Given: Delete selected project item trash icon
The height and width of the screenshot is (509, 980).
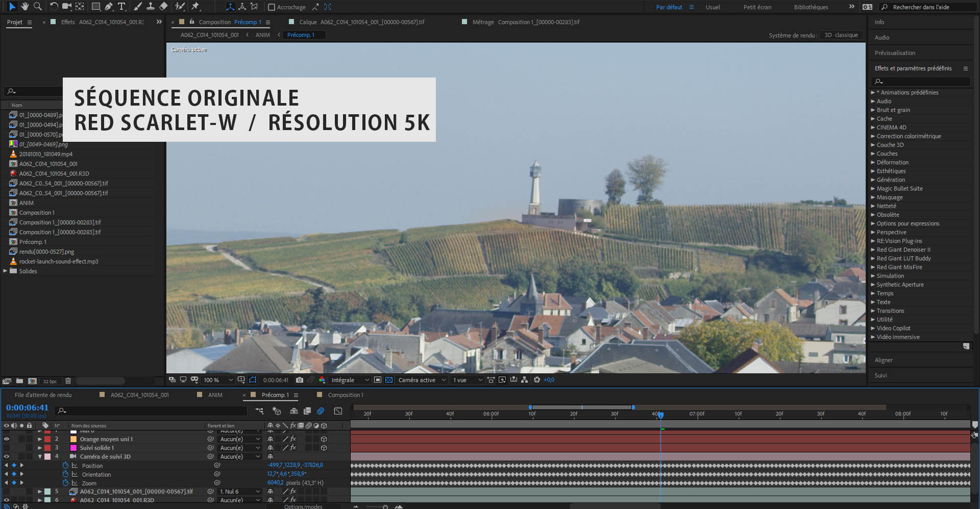Looking at the screenshot, I should coord(68,381).
